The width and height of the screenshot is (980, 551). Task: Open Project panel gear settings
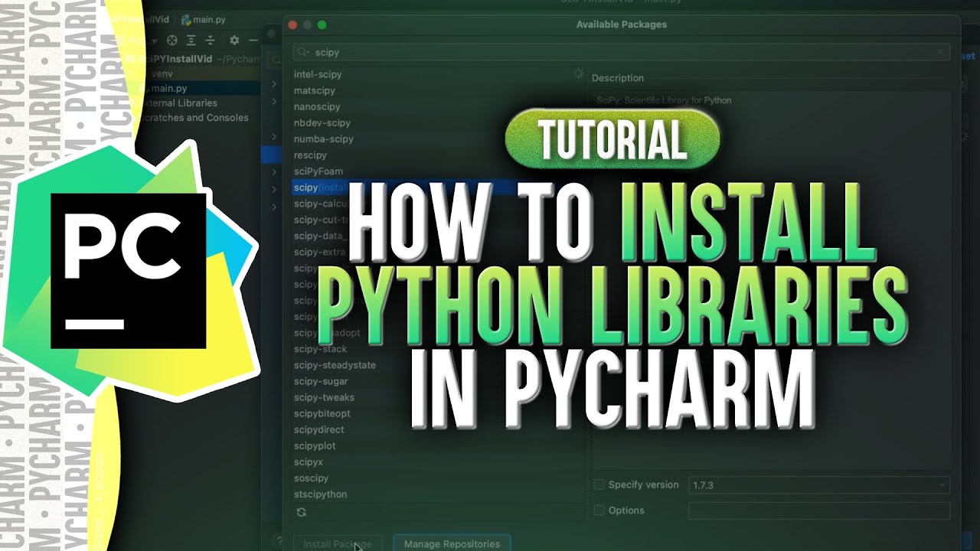coord(234,41)
